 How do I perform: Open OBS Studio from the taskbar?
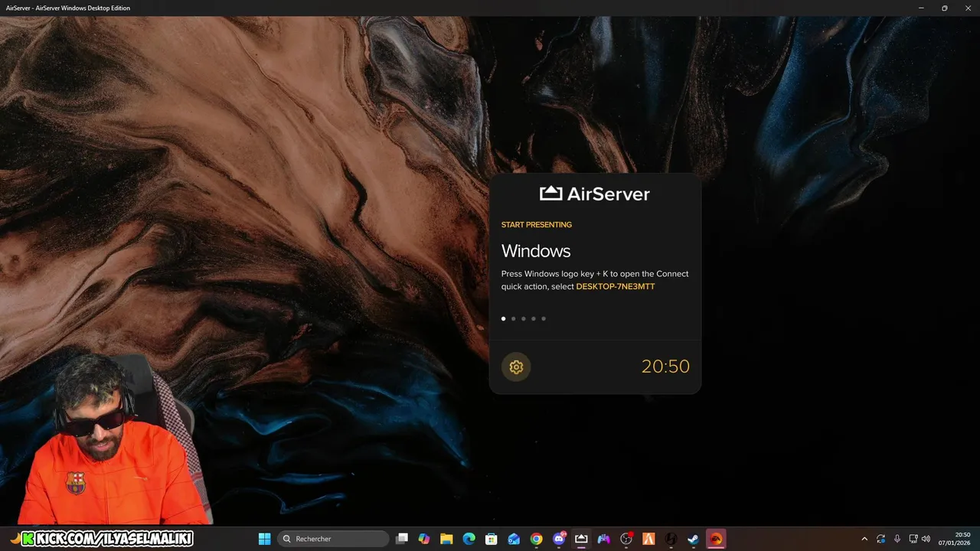click(x=626, y=539)
